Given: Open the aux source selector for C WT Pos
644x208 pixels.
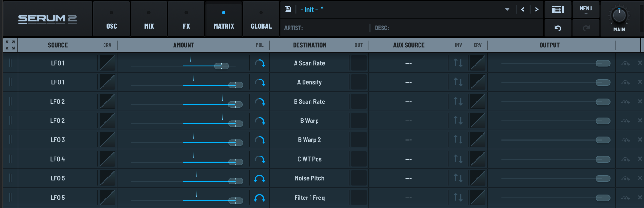Looking at the screenshot, I should [x=409, y=159].
